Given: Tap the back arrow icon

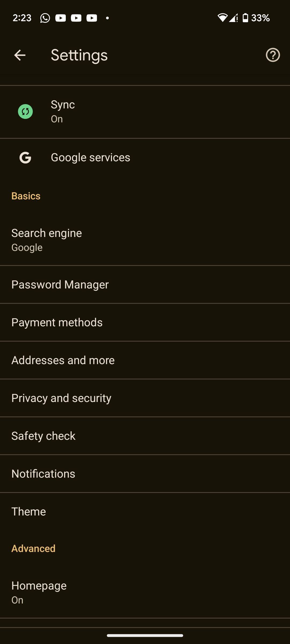Looking at the screenshot, I should coord(20,55).
